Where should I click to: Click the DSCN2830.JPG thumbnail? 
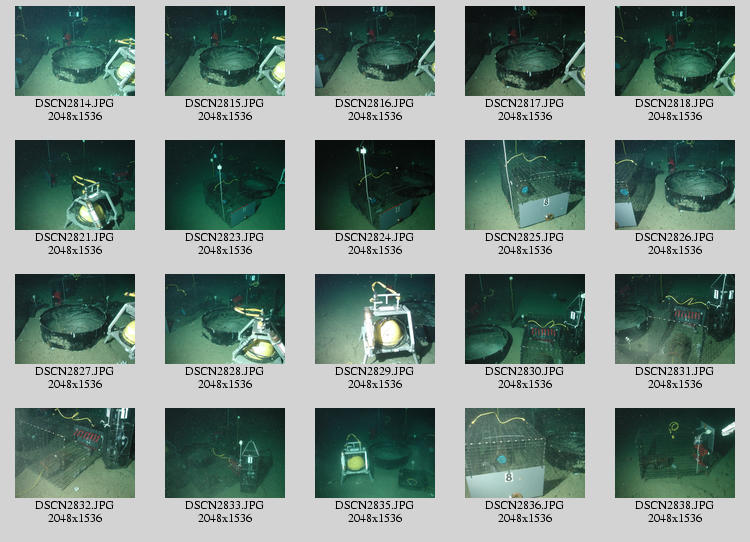(525, 319)
